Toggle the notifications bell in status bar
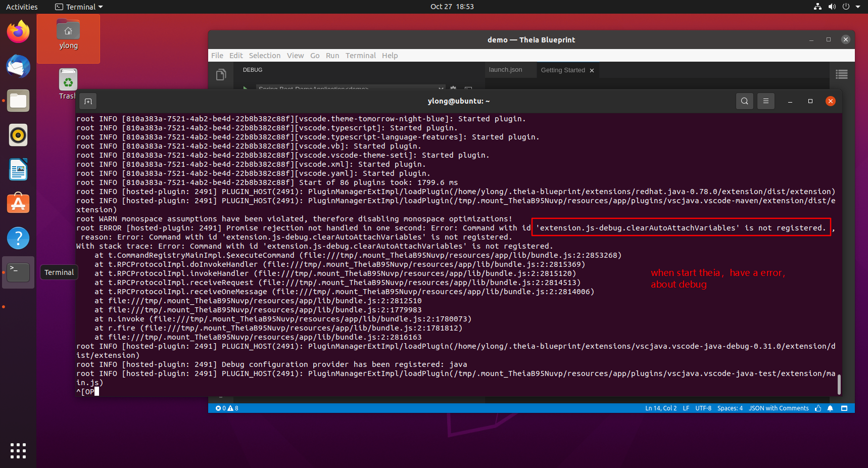868x468 pixels. click(x=830, y=408)
